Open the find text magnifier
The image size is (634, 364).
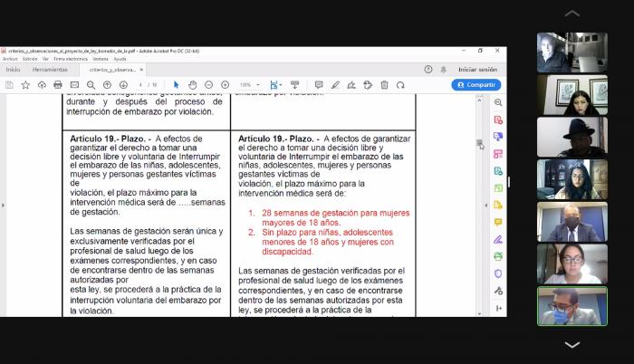91,85
